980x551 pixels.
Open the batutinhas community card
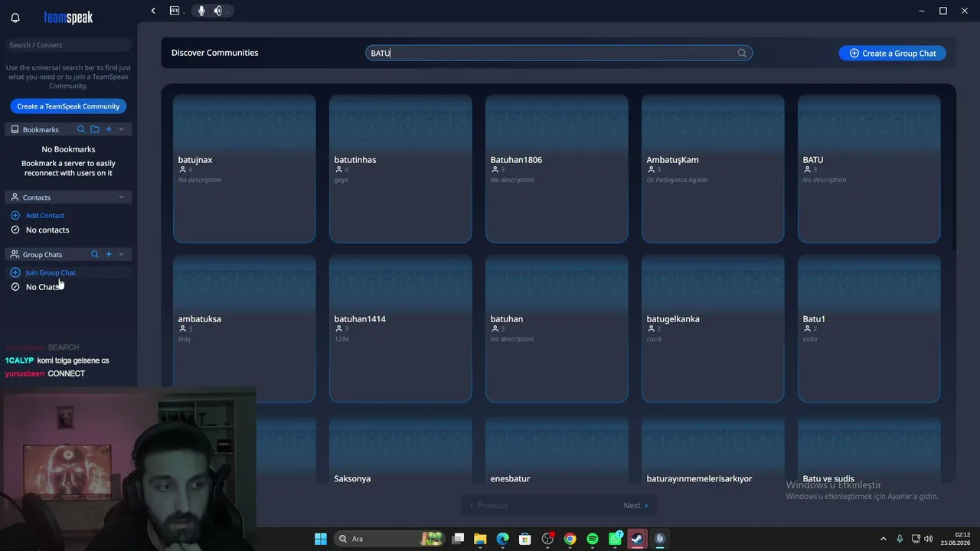(x=400, y=168)
